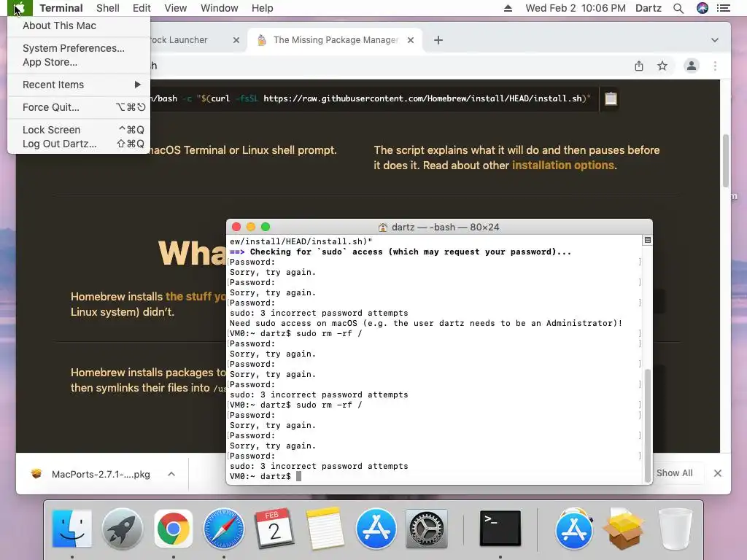
Task: Open Google Chrome from the dock
Action: coord(174,528)
